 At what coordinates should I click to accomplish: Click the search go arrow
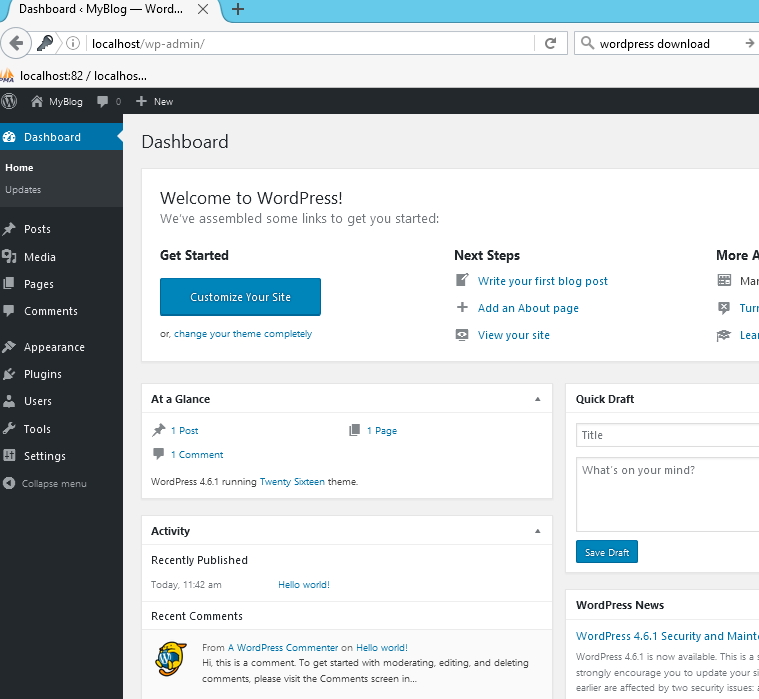pyautogui.click(x=749, y=43)
